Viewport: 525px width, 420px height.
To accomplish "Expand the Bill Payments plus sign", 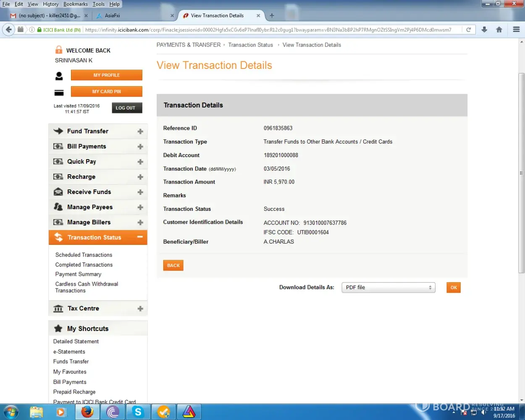I will tap(140, 147).
